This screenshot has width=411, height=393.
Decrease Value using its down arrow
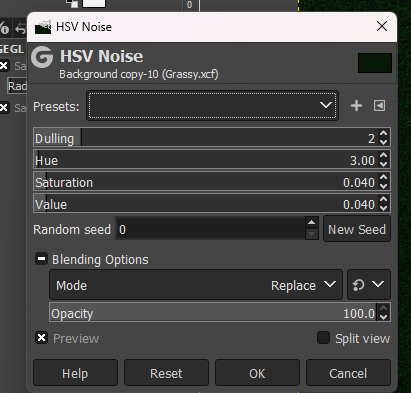coord(384,208)
